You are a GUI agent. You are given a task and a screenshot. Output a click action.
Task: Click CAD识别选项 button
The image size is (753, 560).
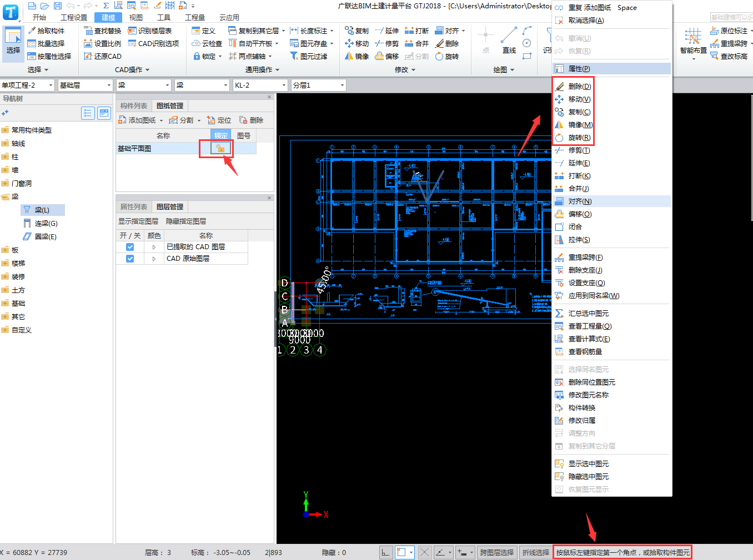154,43
